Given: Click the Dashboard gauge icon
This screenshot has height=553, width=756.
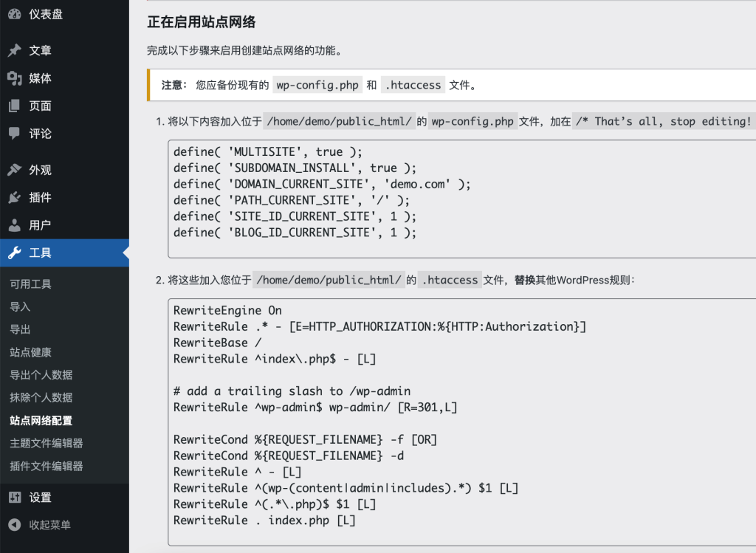Looking at the screenshot, I should (x=14, y=14).
